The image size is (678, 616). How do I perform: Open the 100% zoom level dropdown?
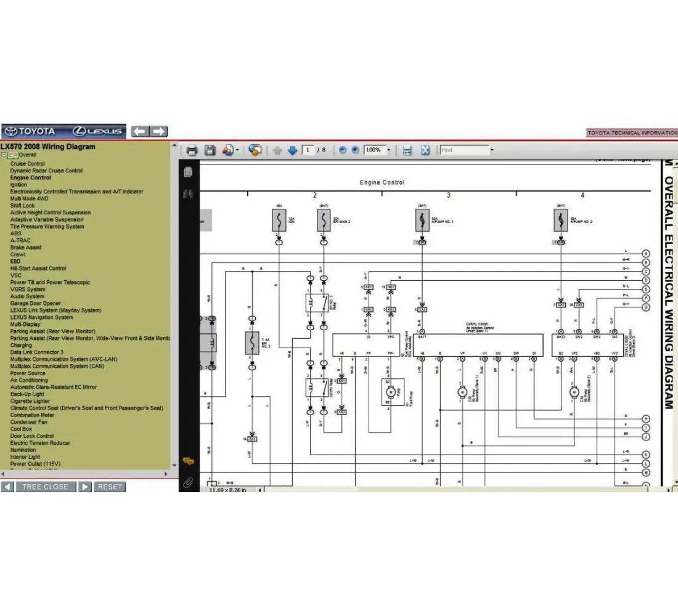pos(388,150)
